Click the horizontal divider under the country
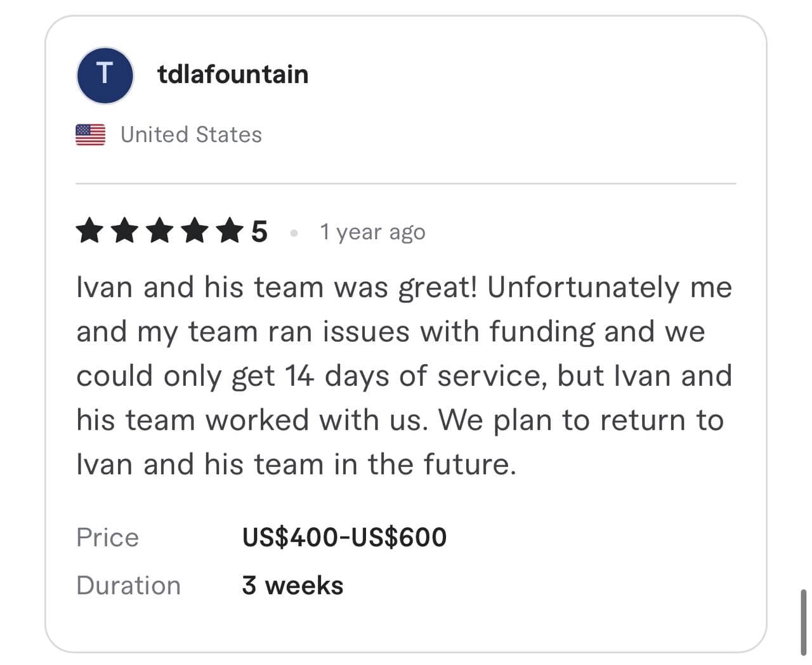The height and width of the screenshot is (665, 812). click(x=406, y=183)
